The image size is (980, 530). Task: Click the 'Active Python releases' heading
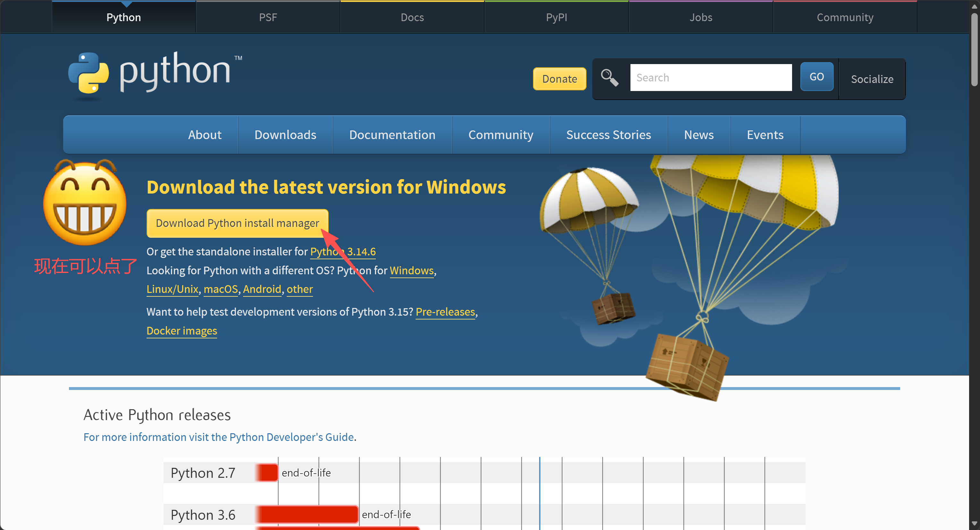click(157, 415)
